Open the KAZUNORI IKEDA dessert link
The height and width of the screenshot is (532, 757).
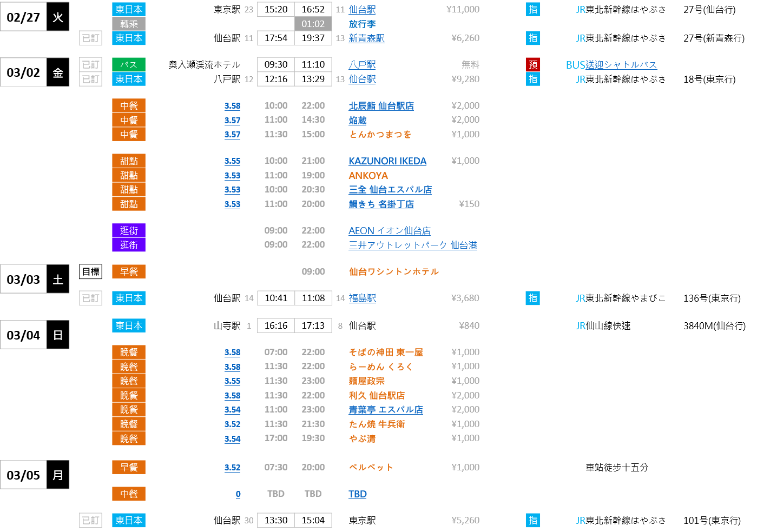coord(387,161)
